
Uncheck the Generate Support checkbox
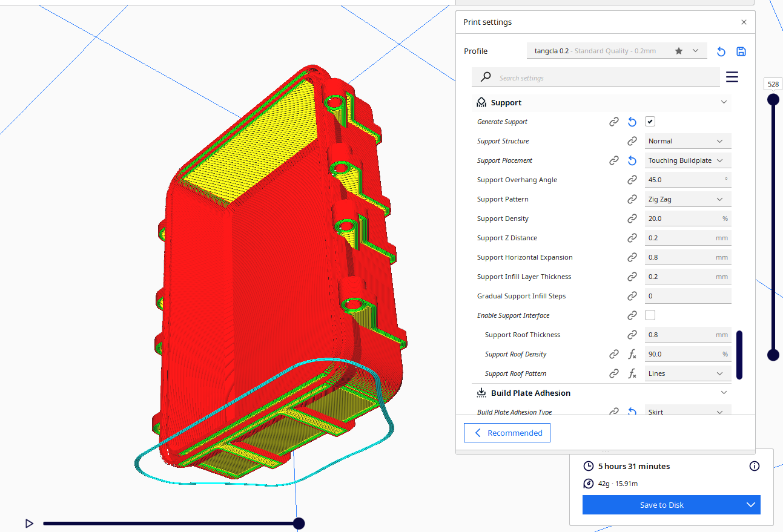click(650, 122)
